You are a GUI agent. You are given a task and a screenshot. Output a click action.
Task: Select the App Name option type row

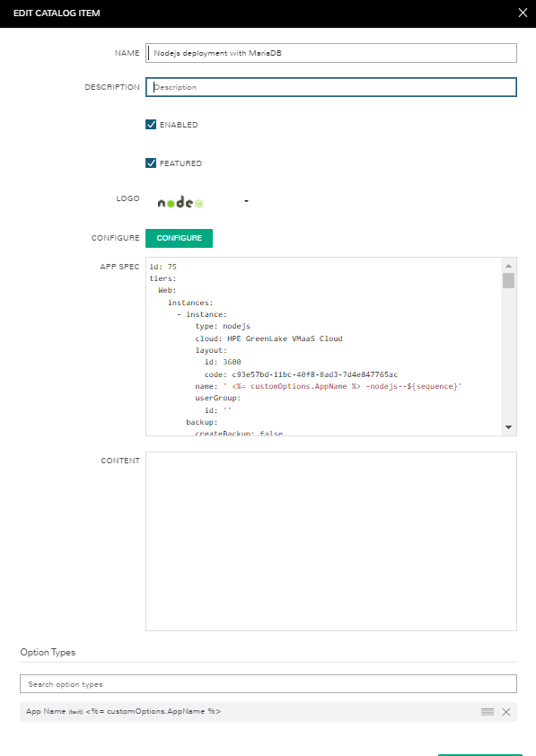pyautogui.click(x=268, y=712)
